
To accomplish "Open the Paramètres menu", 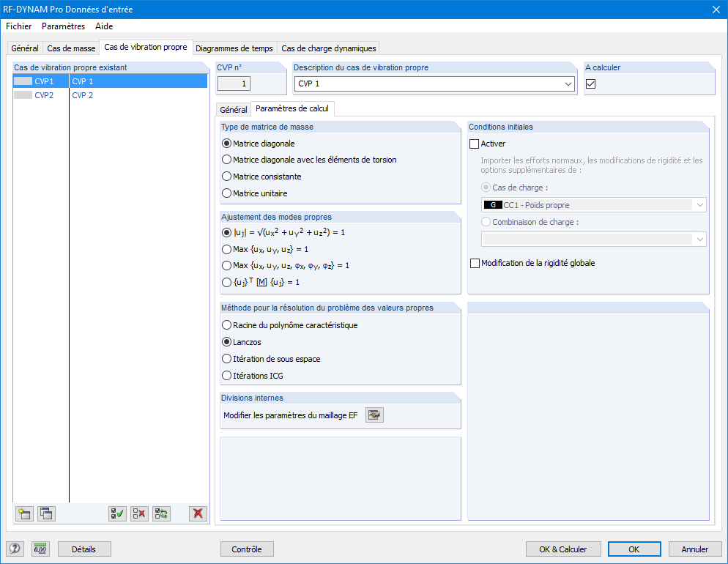I will point(63,26).
